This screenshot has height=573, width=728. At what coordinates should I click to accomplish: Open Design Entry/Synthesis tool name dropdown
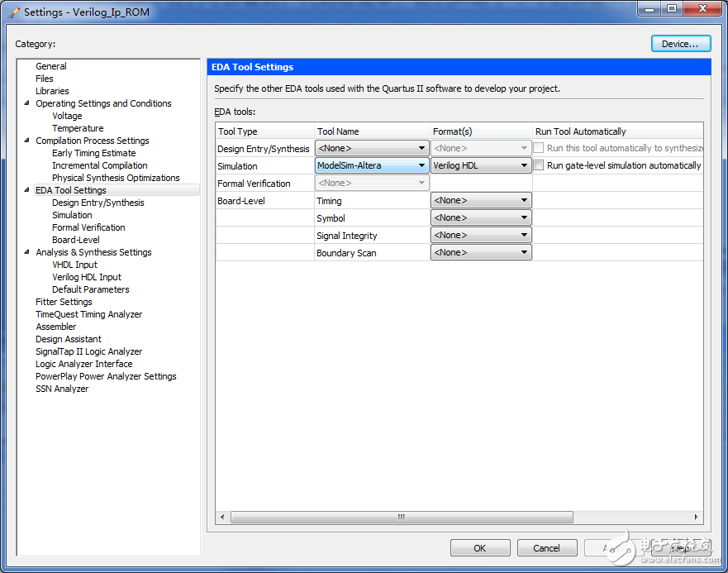pos(371,148)
